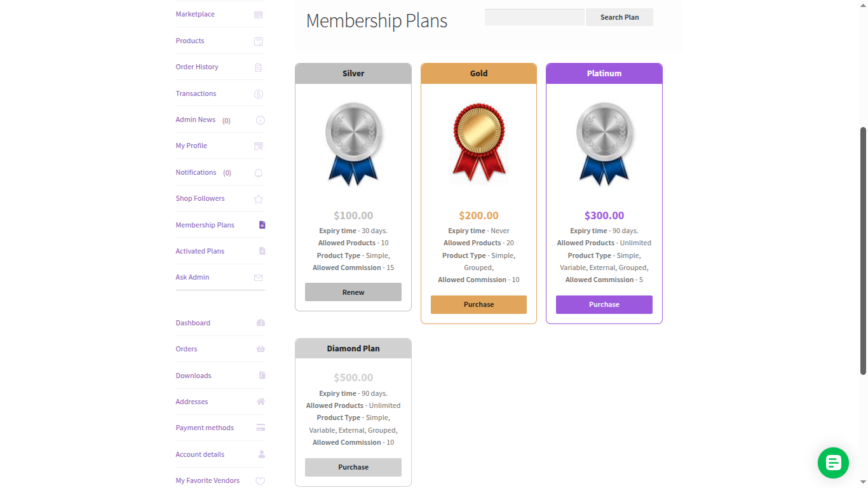868x488 pixels.
Task: Click the My Favorite Vendors heart icon
Action: (261, 480)
